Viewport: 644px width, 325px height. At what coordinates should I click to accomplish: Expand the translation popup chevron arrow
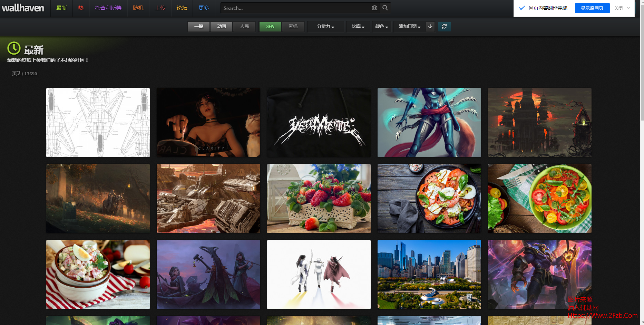pyautogui.click(x=628, y=8)
